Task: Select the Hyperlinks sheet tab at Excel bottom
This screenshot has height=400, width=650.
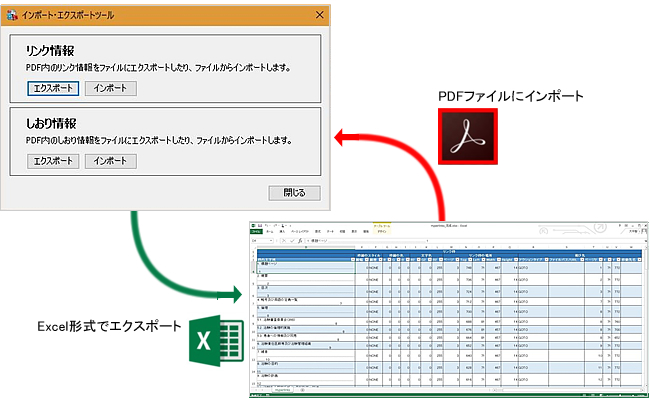Action: point(282,390)
